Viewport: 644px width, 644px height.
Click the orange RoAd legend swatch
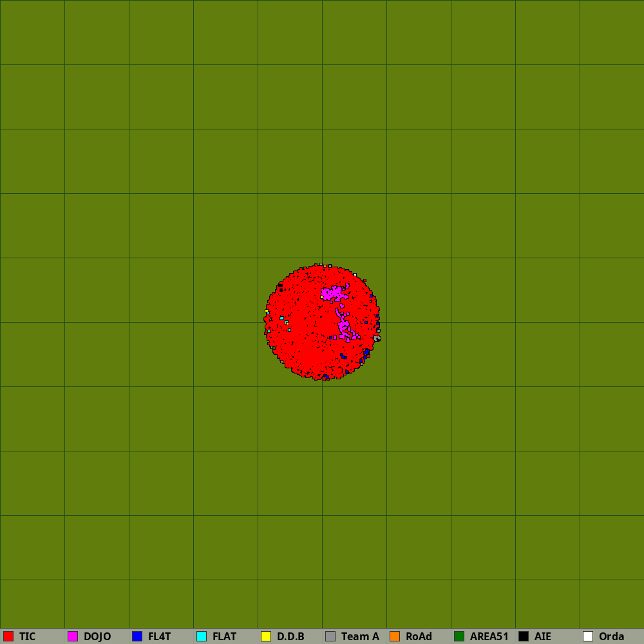click(x=395, y=636)
